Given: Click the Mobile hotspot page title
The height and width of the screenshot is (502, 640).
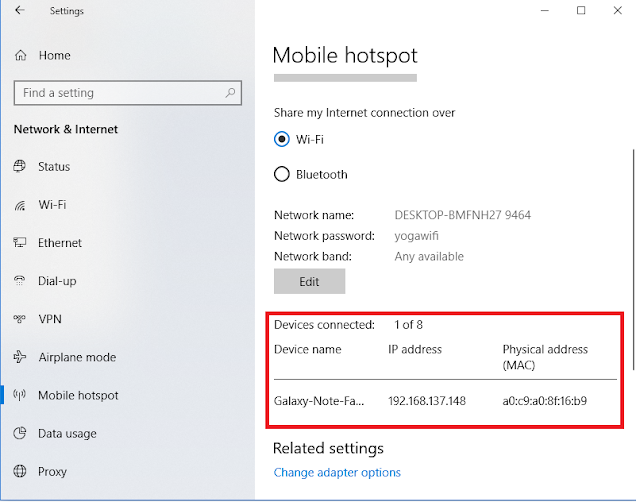Looking at the screenshot, I should [x=345, y=56].
